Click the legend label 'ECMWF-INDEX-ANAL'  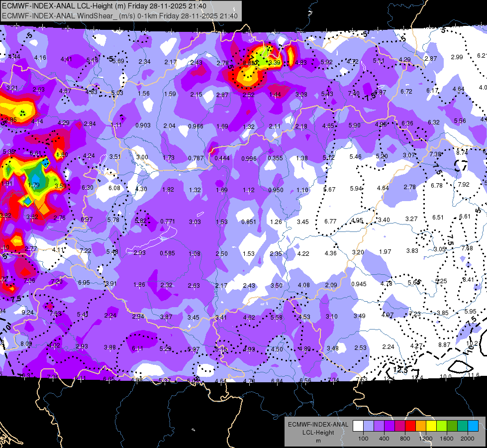[x=318, y=425]
